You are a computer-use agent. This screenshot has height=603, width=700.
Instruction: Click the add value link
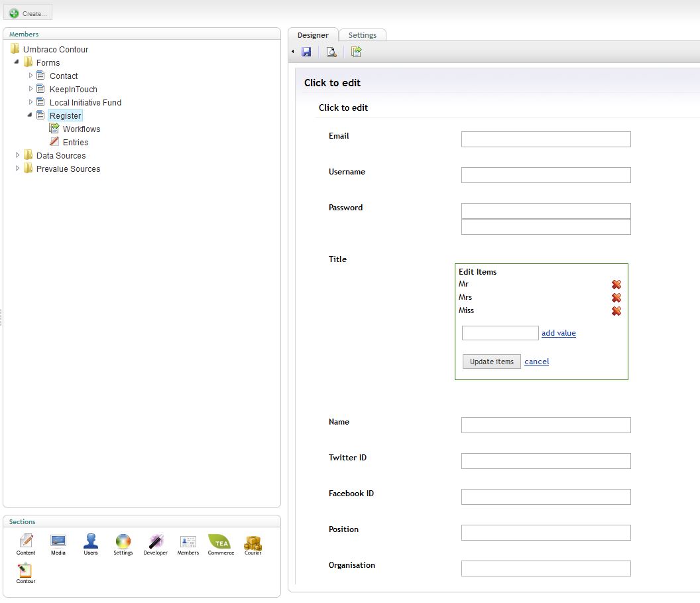(558, 333)
